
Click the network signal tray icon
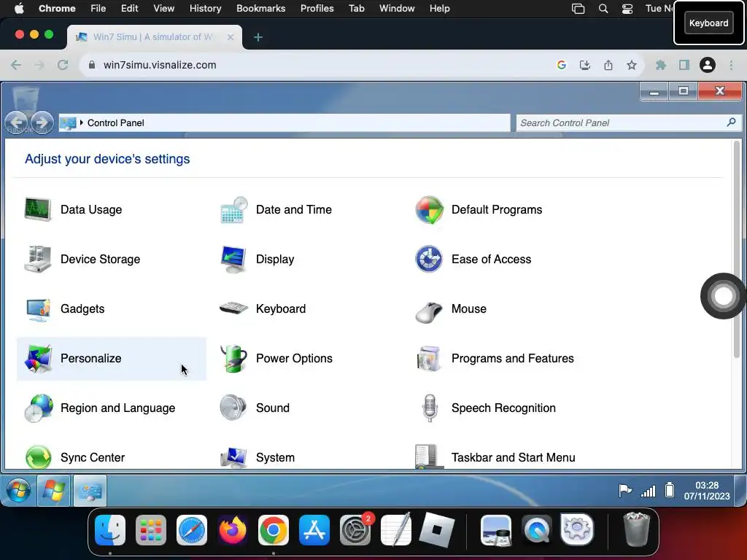pyautogui.click(x=648, y=491)
